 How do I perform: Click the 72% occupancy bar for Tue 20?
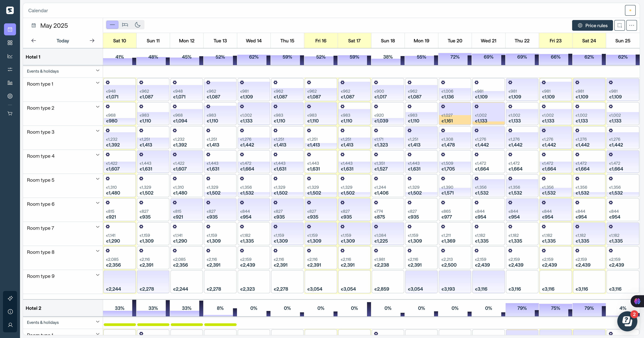tap(455, 57)
